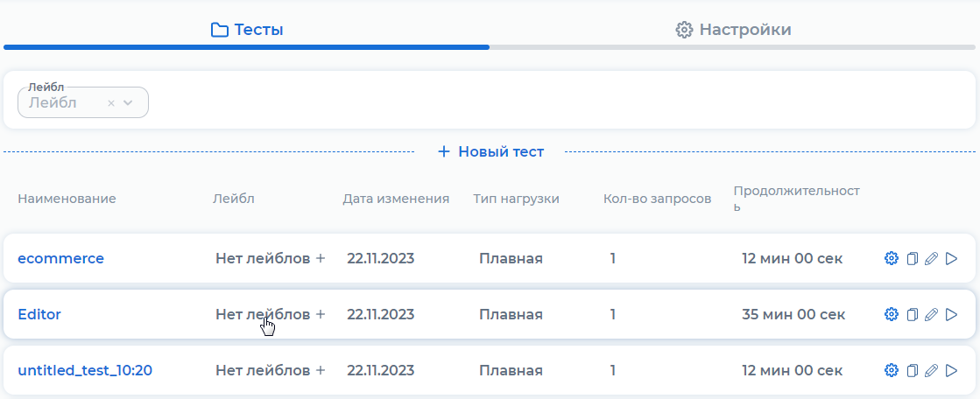Image resolution: width=980 pixels, height=399 pixels.
Task: Click the Лейбл filter input field
Action: [x=83, y=102]
